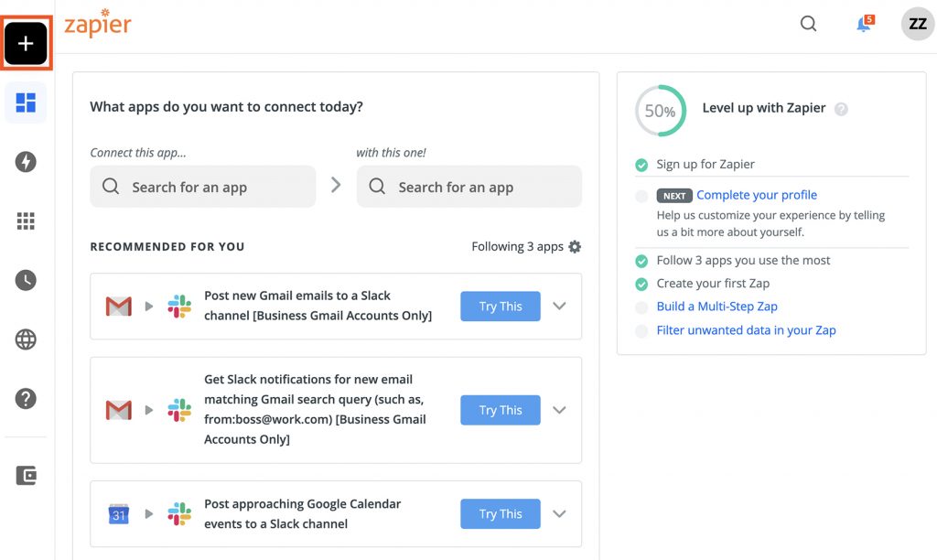Open notifications bell with 5 badge

point(865,24)
